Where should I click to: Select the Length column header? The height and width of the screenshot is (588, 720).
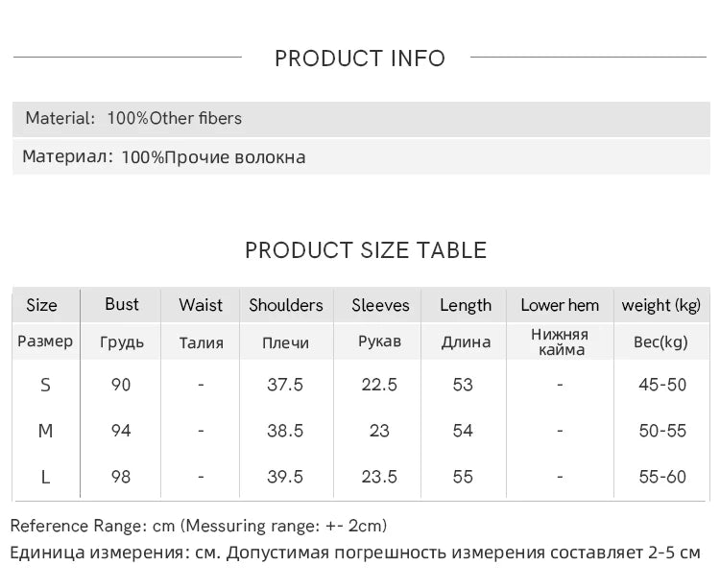466,305
